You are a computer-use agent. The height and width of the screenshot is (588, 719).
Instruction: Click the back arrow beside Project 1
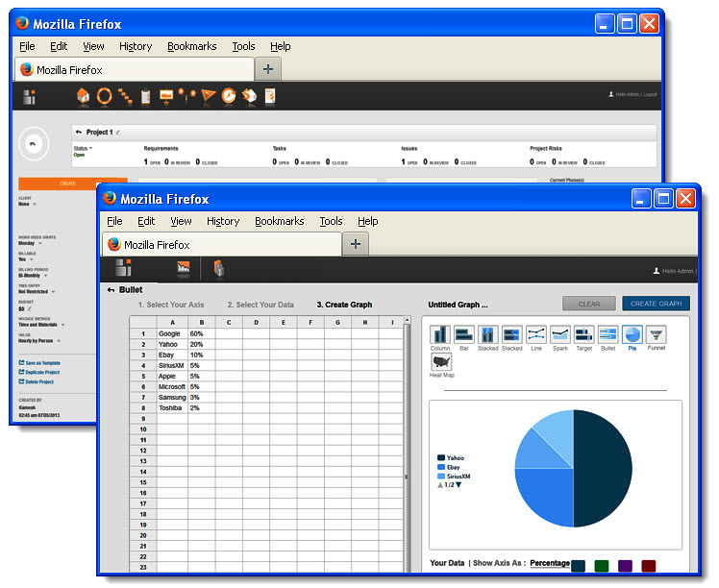(79, 132)
